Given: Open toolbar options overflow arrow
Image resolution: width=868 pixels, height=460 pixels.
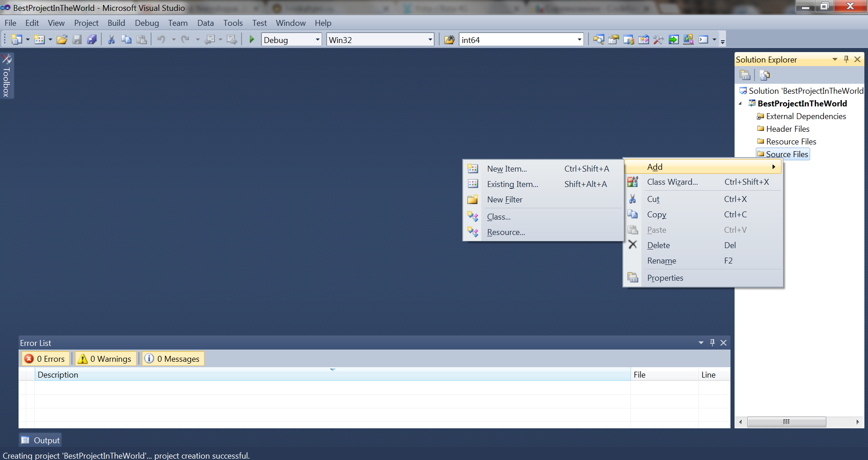Looking at the screenshot, I should point(723,41).
